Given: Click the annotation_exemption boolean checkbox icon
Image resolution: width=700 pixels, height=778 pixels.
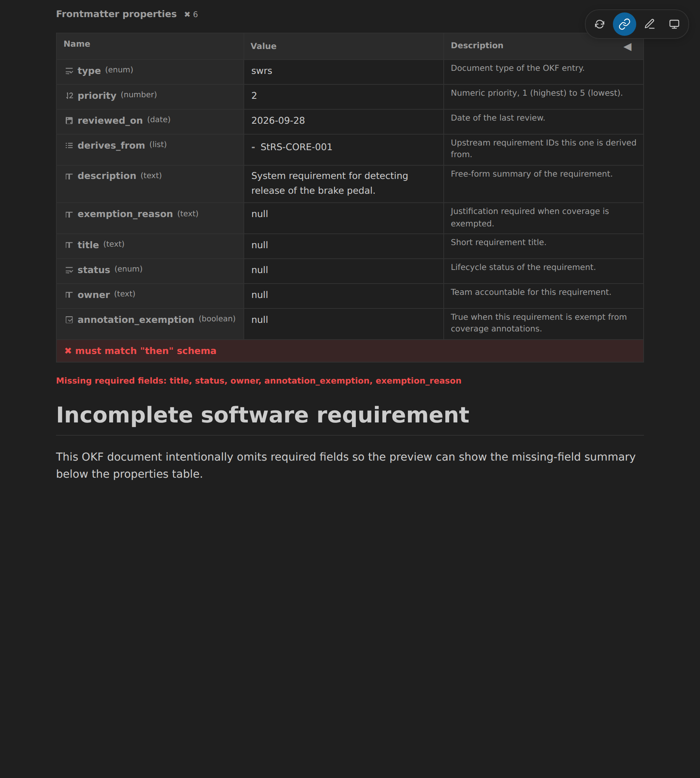Looking at the screenshot, I should 69,320.
